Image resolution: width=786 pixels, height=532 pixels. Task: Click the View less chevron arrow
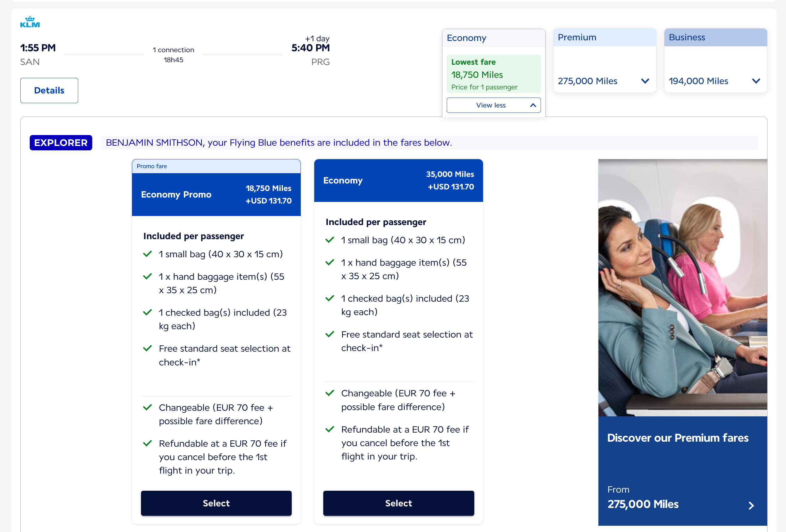[x=533, y=105]
